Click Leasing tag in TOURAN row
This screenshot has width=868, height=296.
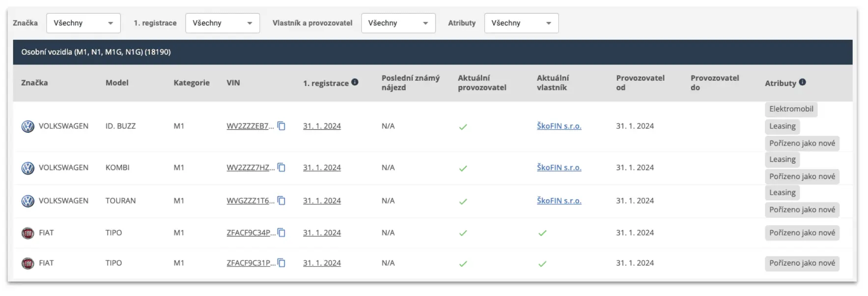click(x=782, y=193)
